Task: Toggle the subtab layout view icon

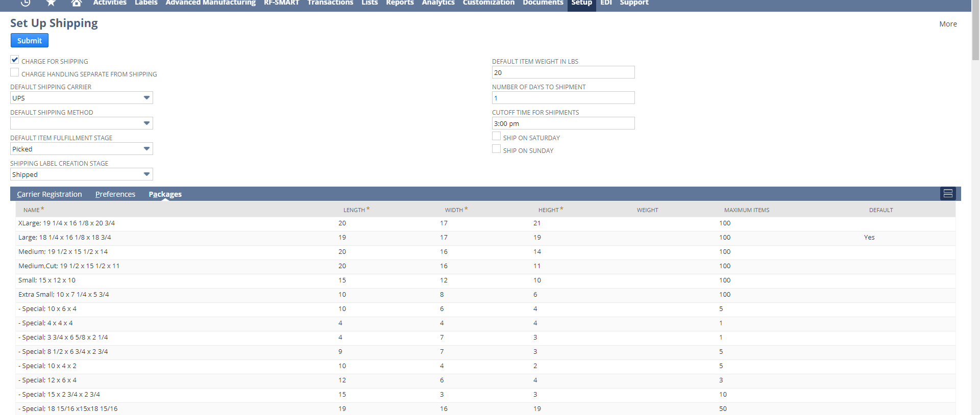Action: [x=948, y=193]
